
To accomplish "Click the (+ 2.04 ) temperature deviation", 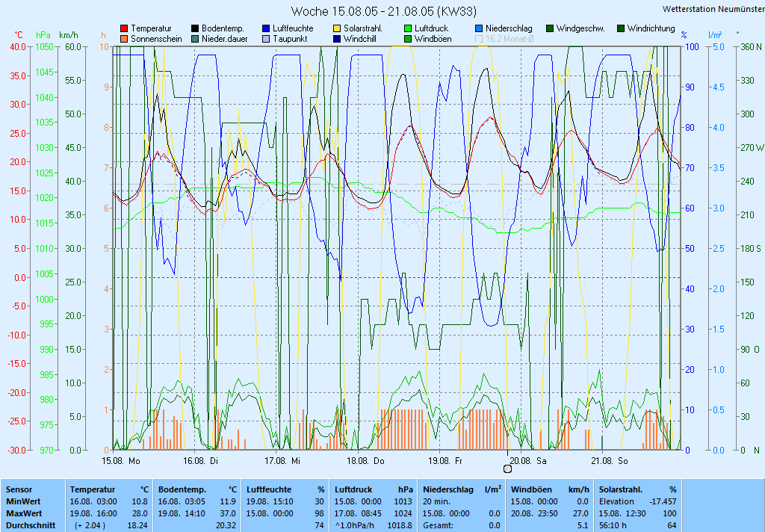I will point(90,526).
